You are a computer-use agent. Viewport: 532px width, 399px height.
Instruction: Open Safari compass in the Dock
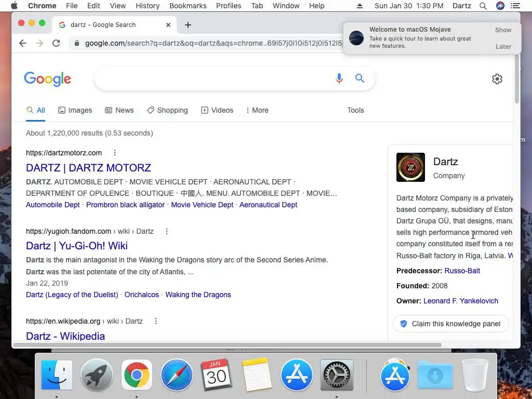(177, 375)
